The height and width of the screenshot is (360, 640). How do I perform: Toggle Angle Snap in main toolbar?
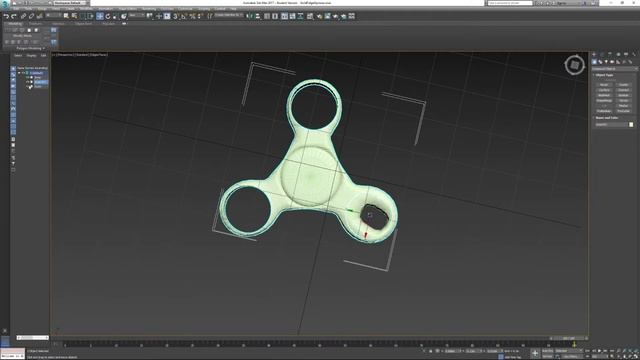click(x=183, y=16)
